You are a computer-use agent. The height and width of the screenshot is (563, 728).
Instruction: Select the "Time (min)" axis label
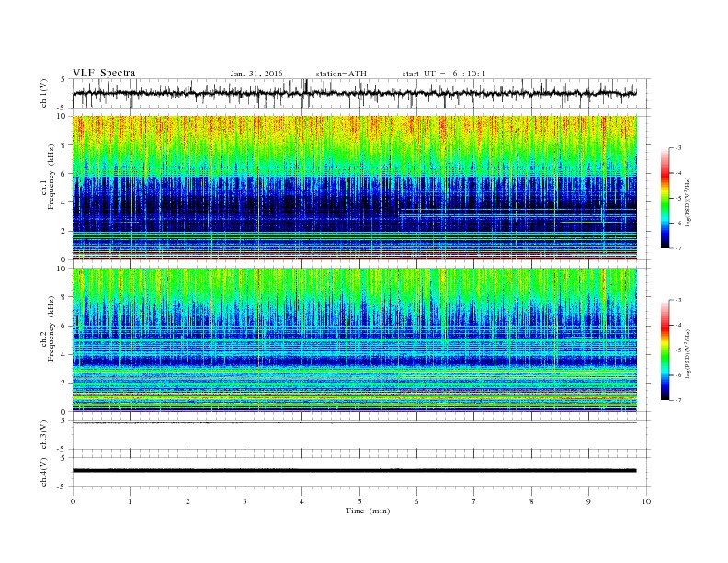click(x=368, y=511)
